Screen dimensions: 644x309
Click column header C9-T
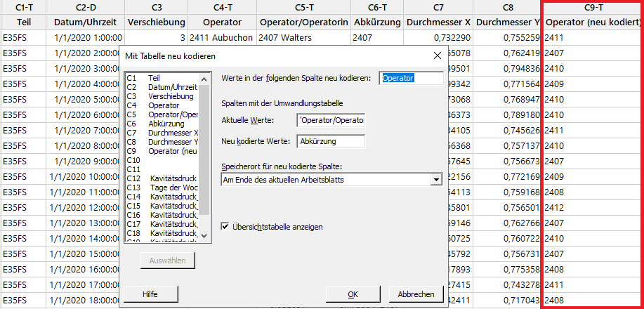coord(593,7)
